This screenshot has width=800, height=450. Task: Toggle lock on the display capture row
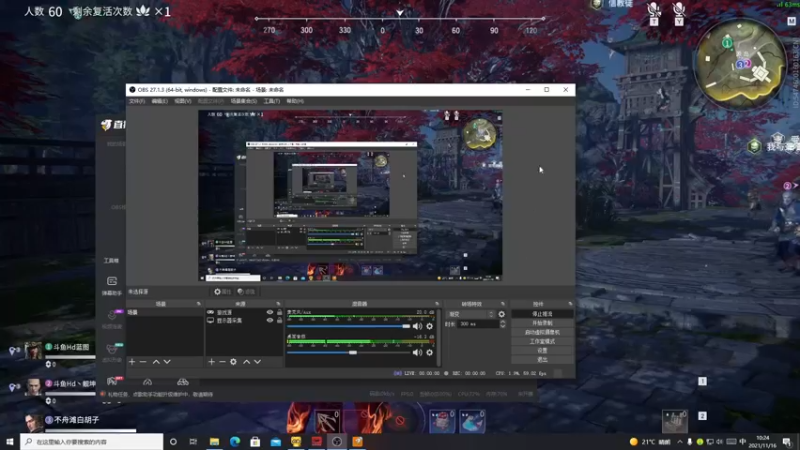[x=279, y=320]
